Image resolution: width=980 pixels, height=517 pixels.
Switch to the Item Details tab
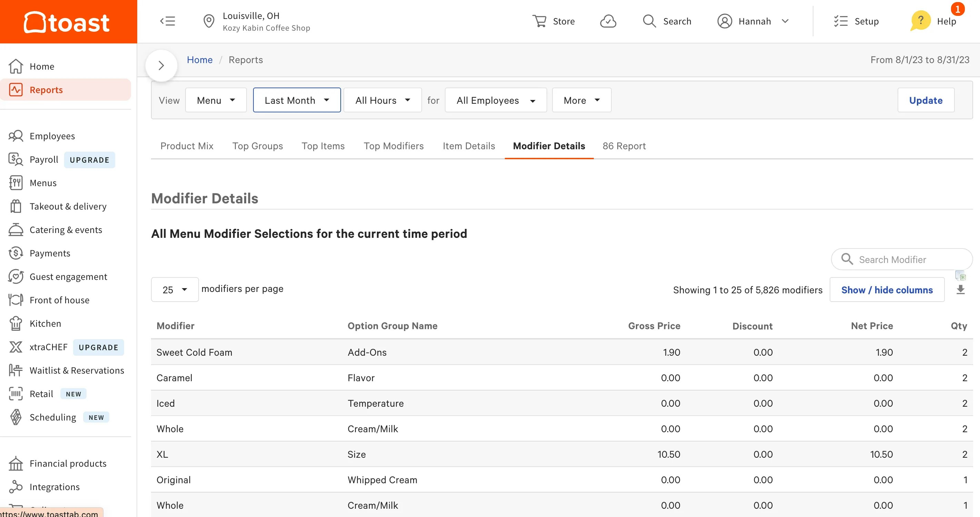[469, 146]
